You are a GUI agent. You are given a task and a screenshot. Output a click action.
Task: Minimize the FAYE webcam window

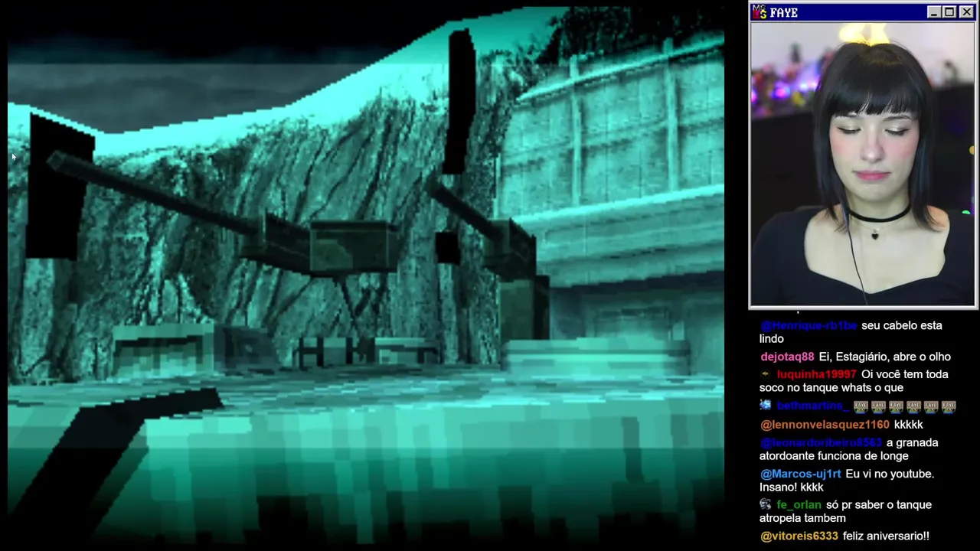click(933, 11)
